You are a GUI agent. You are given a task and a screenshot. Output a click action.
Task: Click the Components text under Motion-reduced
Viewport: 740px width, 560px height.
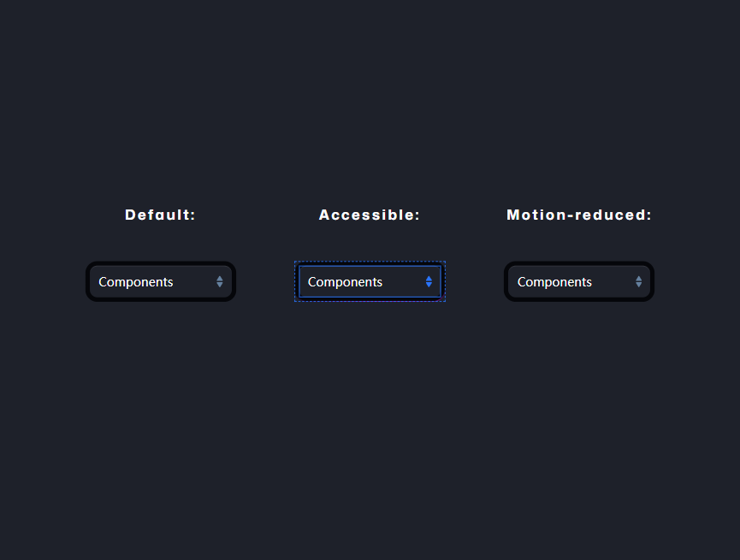pos(554,282)
